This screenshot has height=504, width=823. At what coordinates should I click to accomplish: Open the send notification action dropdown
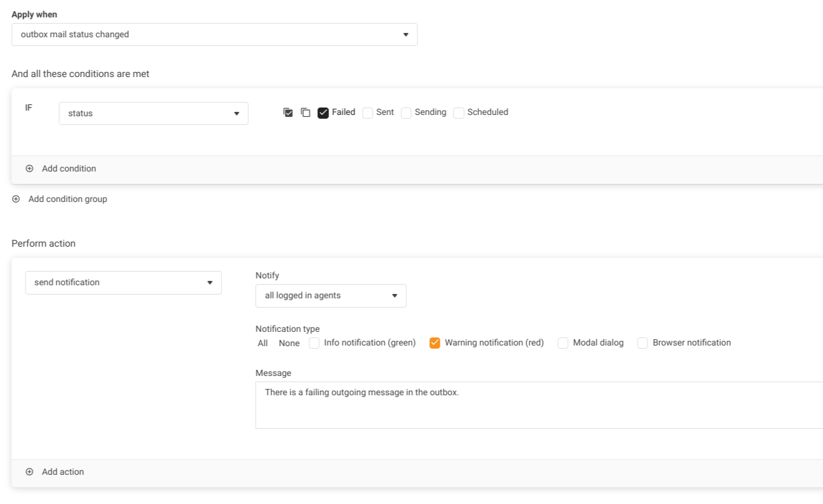[x=123, y=283]
